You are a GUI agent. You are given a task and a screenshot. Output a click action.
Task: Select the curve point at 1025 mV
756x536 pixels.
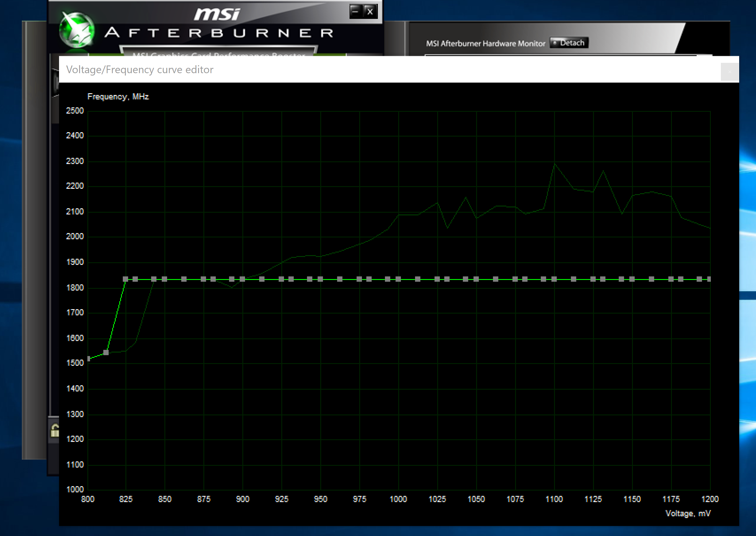coord(437,279)
